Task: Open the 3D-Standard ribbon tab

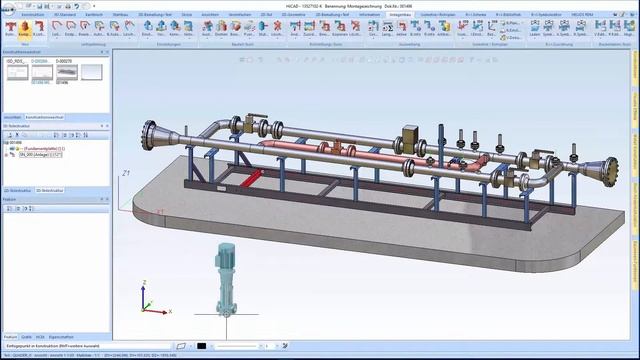Action: (65, 15)
